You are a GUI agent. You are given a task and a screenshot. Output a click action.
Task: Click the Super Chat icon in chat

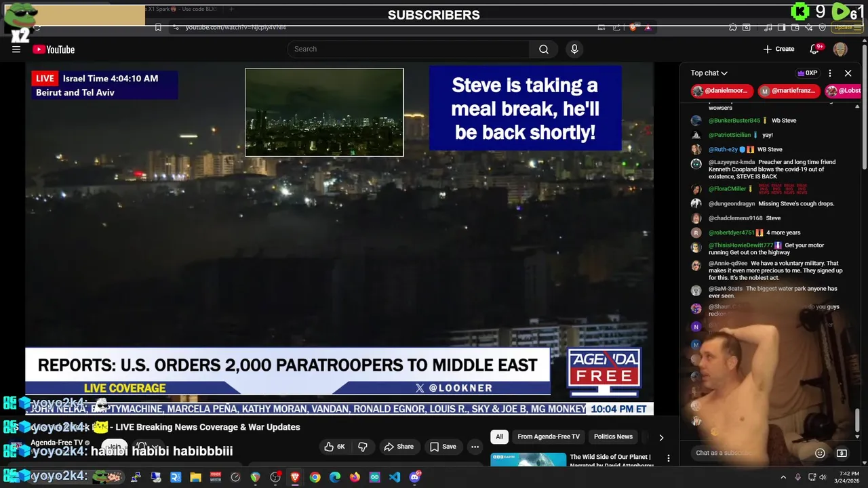(x=842, y=453)
